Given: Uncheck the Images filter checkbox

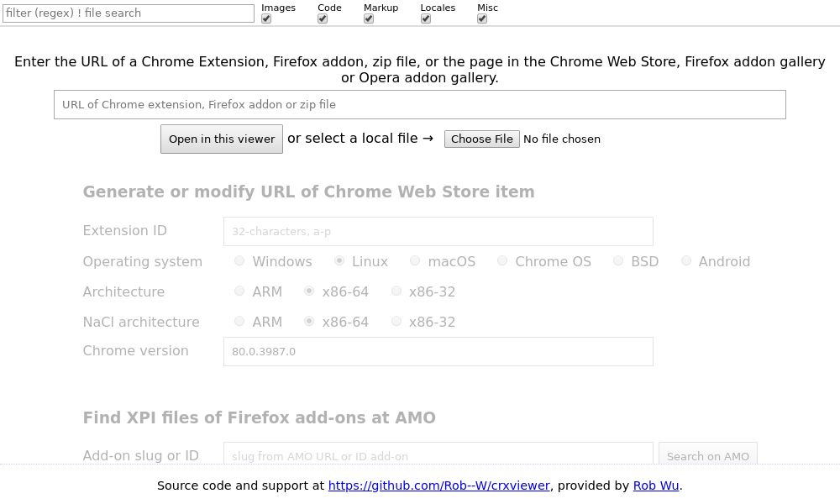Looking at the screenshot, I should pyautogui.click(x=266, y=18).
